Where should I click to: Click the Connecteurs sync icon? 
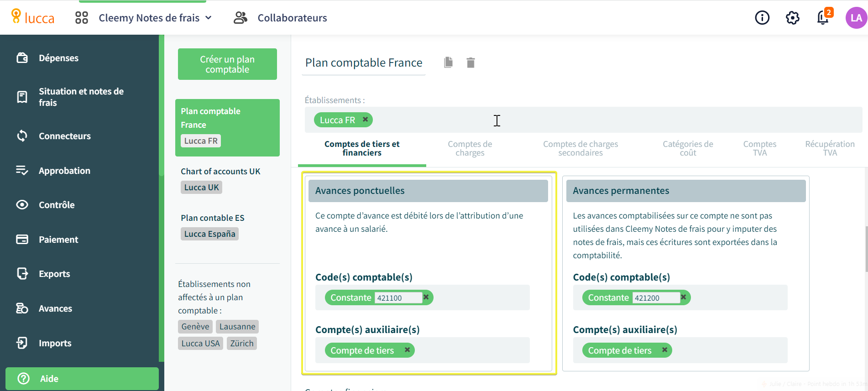pyautogui.click(x=22, y=136)
